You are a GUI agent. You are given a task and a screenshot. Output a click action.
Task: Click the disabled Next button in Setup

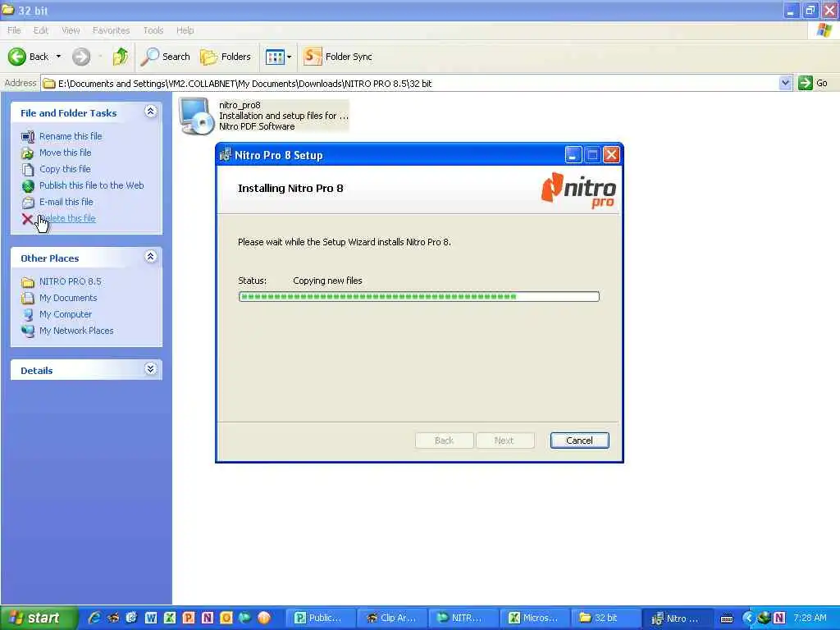[504, 441]
